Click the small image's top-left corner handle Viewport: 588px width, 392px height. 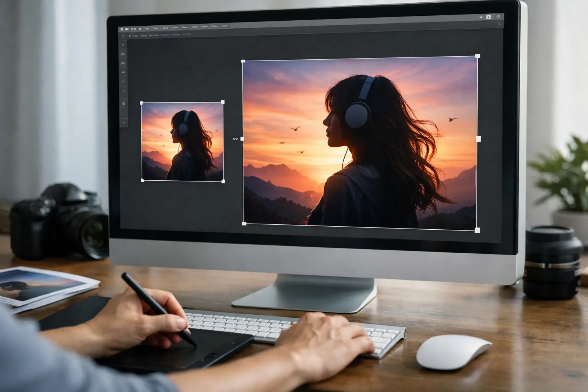(142, 103)
